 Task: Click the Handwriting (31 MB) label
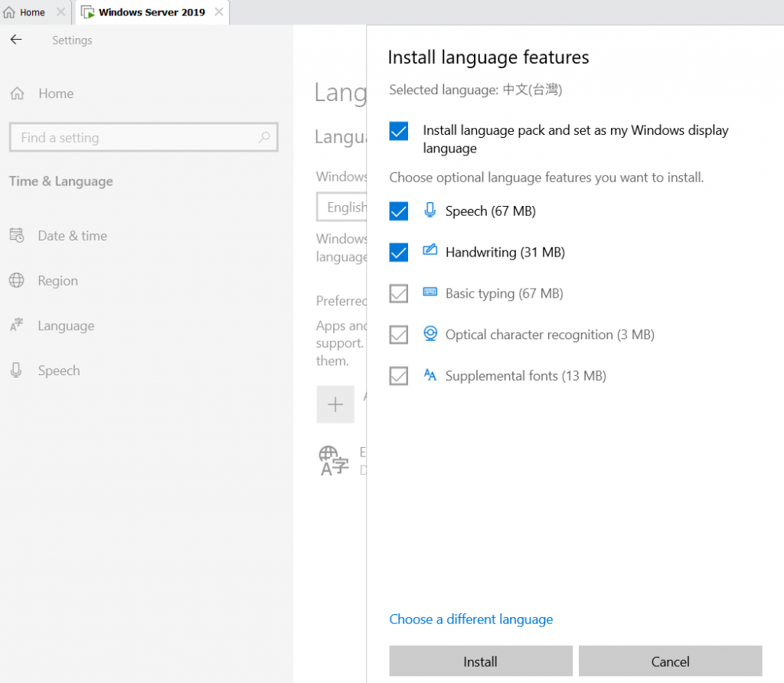tap(505, 253)
